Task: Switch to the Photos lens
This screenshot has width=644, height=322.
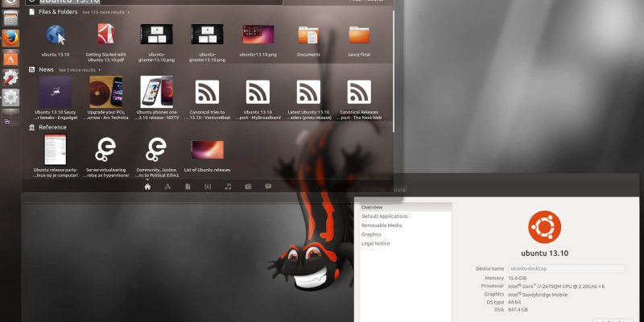Action: coord(248,187)
